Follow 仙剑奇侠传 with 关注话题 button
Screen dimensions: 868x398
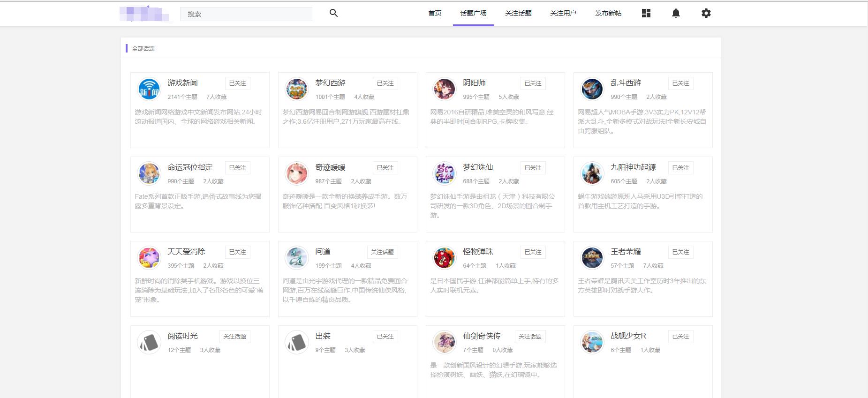point(530,337)
